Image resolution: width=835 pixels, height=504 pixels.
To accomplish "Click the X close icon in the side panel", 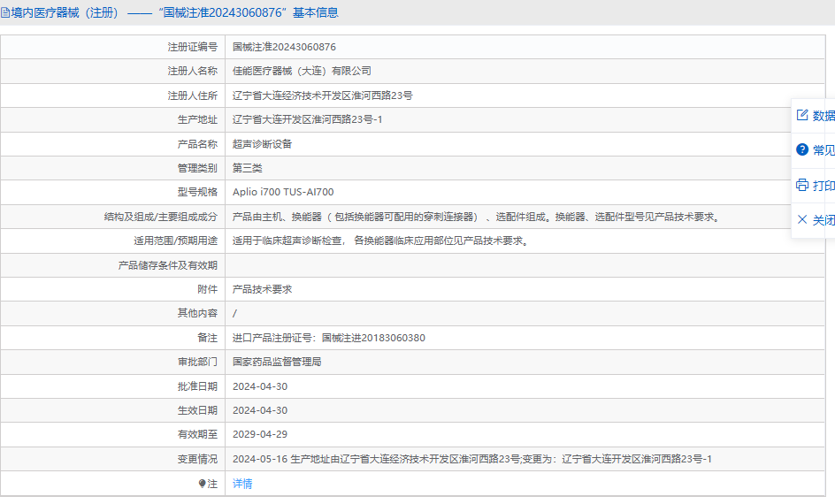I will [802, 219].
